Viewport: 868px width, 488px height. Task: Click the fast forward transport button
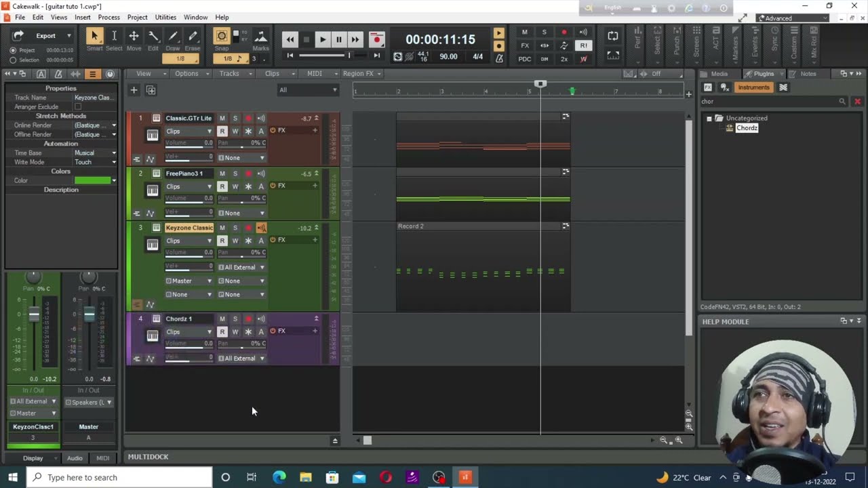tap(355, 39)
